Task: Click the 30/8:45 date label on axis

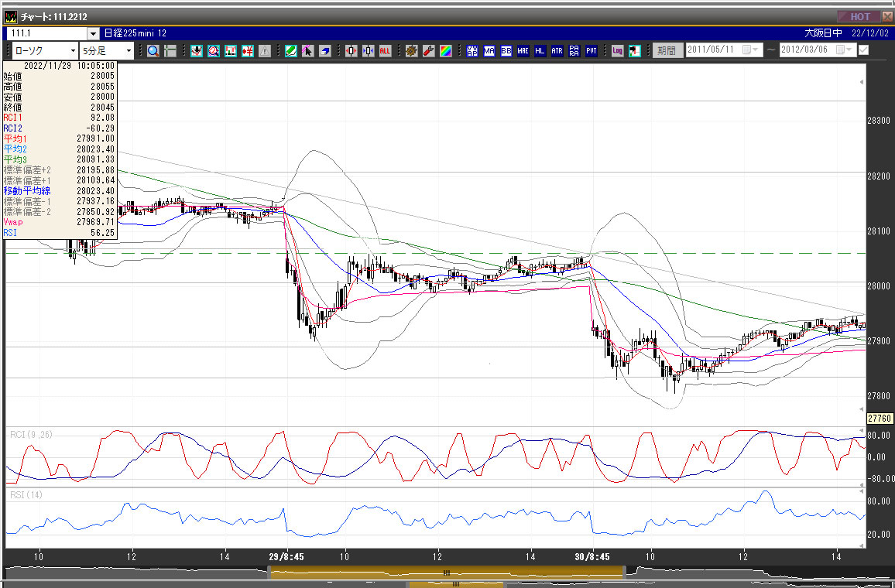Action: pos(592,556)
